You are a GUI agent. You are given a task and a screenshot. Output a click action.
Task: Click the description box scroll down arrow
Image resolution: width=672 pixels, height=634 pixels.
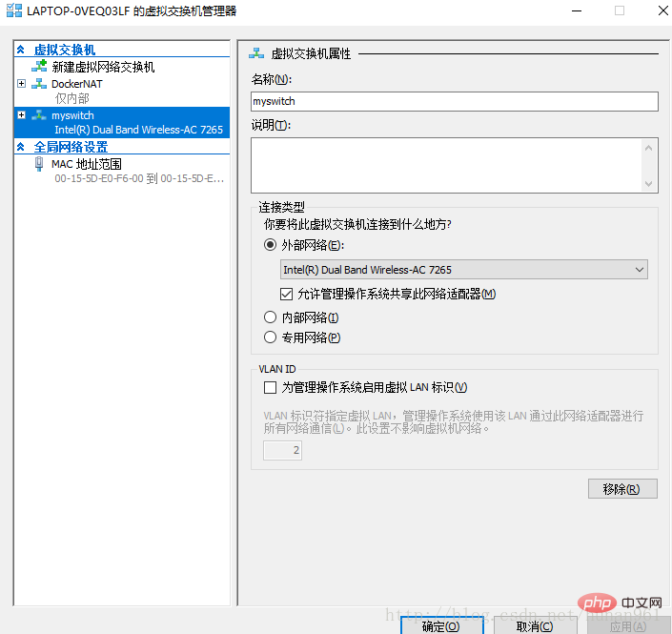648,183
